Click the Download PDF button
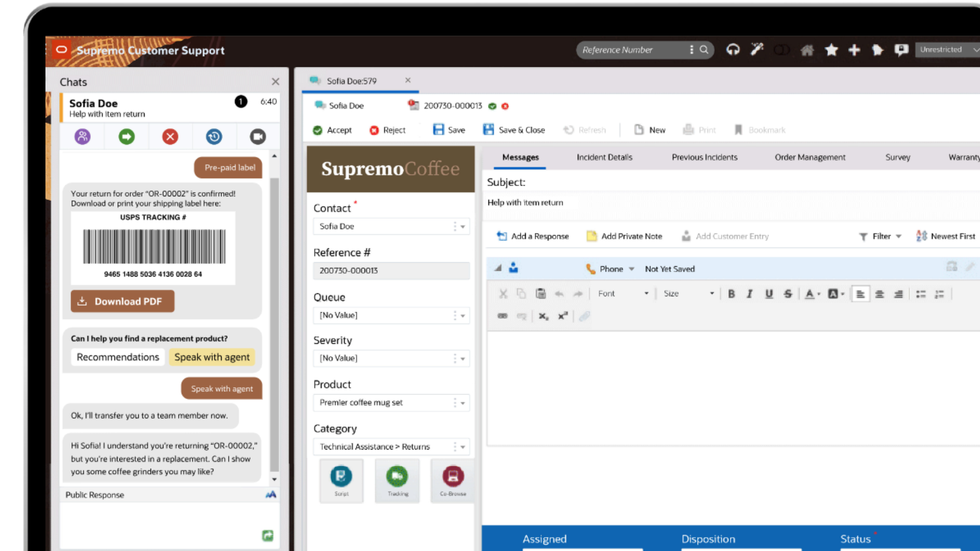The width and height of the screenshot is (980, 551). point(122,302)
